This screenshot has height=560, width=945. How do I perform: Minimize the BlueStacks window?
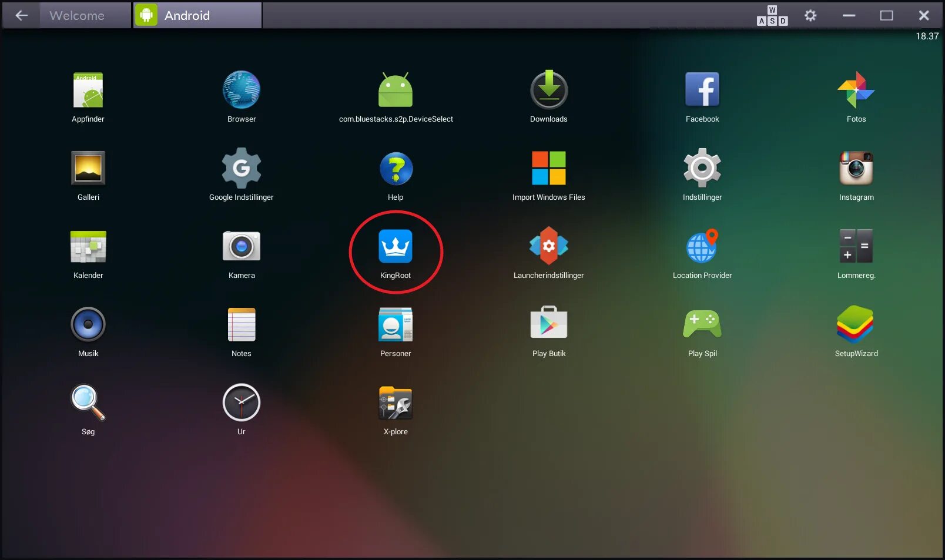849,16
